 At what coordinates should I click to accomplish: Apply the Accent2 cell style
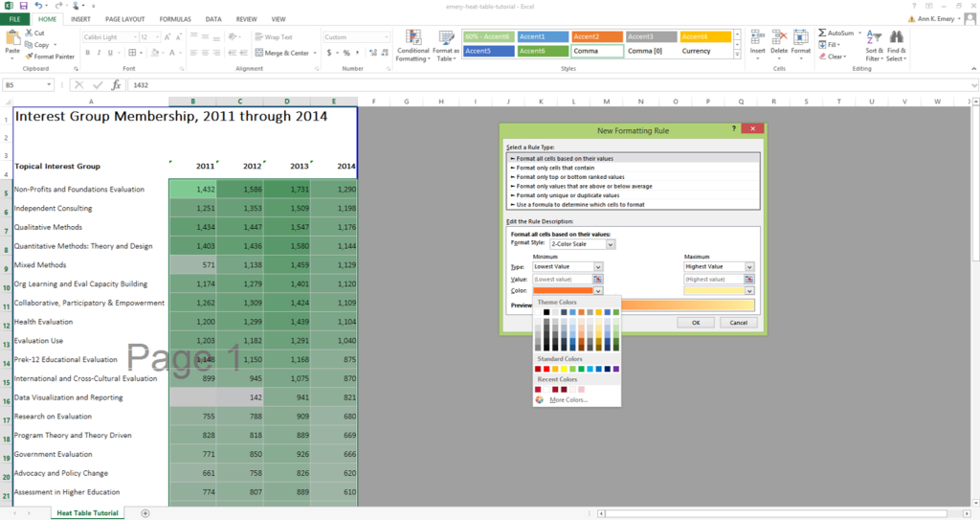[x=597, y=36]
